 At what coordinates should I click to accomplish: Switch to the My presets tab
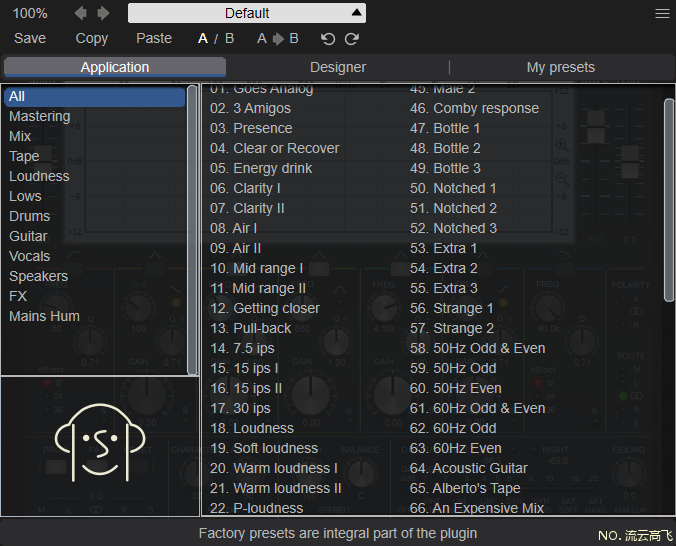560,67
